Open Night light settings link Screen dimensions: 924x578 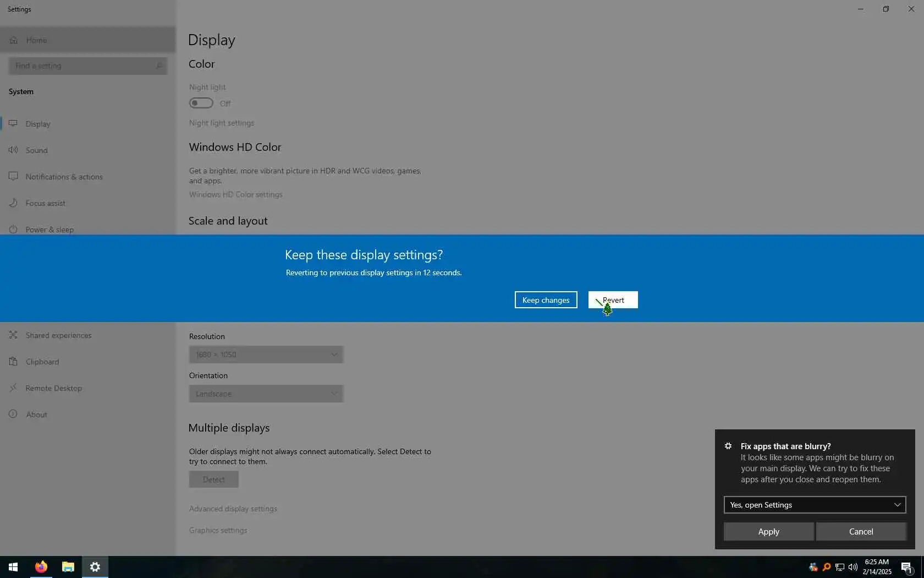(222, 123)
